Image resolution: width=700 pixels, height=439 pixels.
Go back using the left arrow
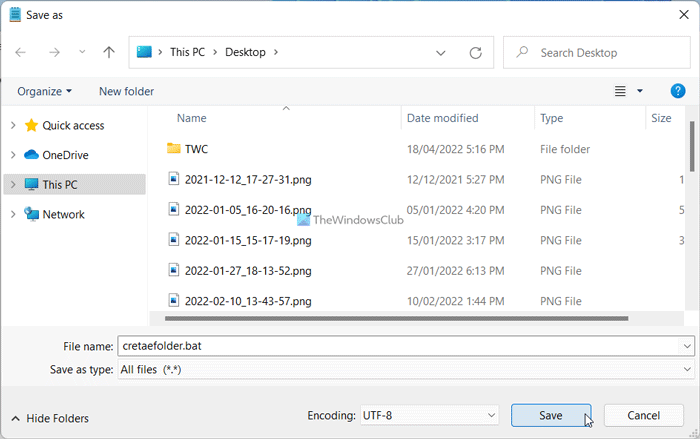click(21, 52)
